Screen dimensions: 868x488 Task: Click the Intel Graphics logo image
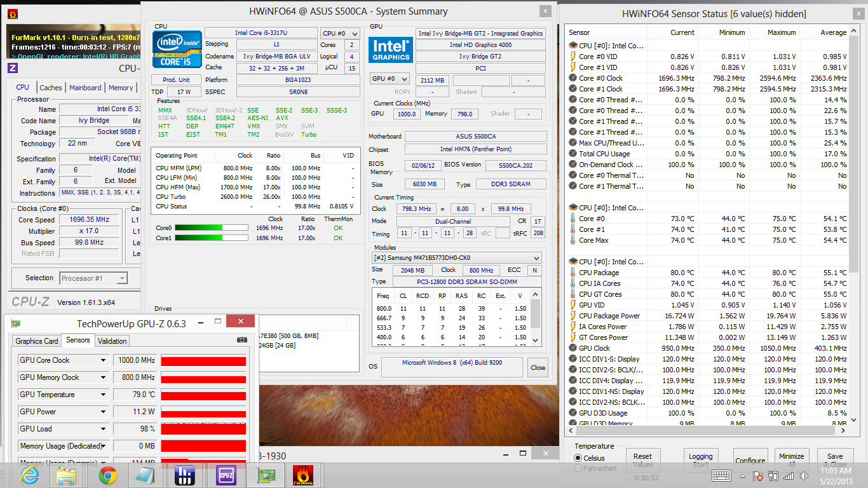click(x=391, y=50)
